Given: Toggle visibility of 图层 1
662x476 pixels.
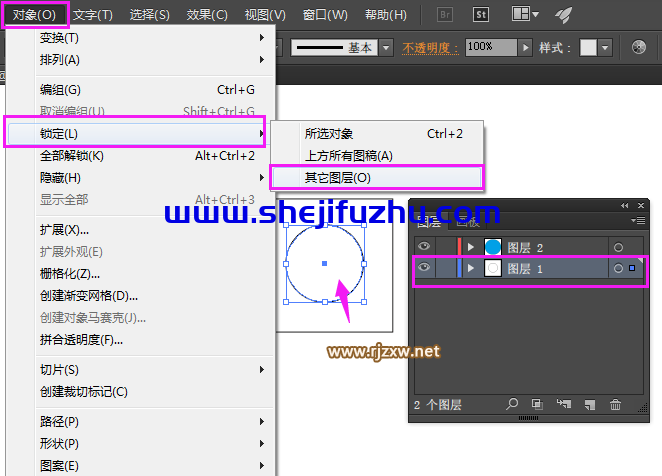Looking at the screenshot, I should pyautogui.click(x=424, y=268).
